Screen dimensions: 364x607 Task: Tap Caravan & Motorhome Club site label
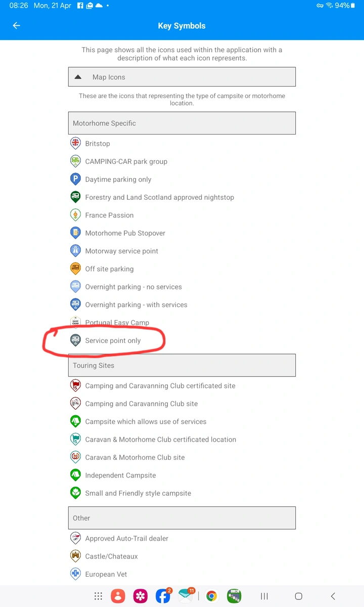tap(135, 457)
